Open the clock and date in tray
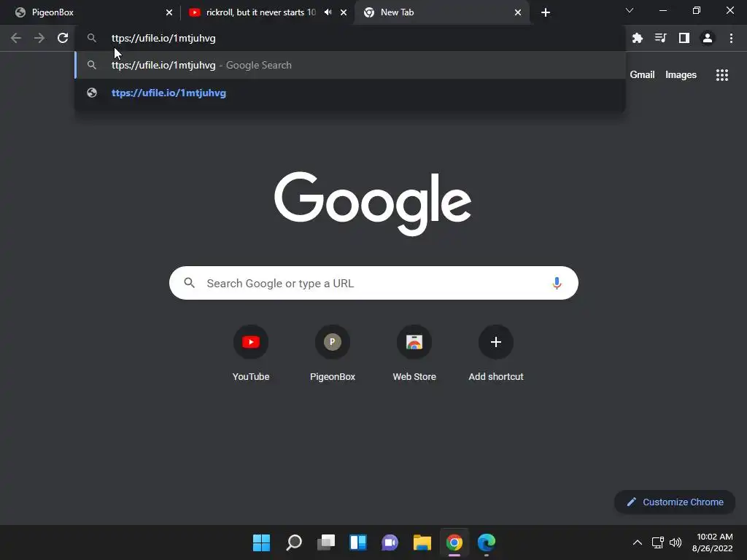 pos(712,542)
